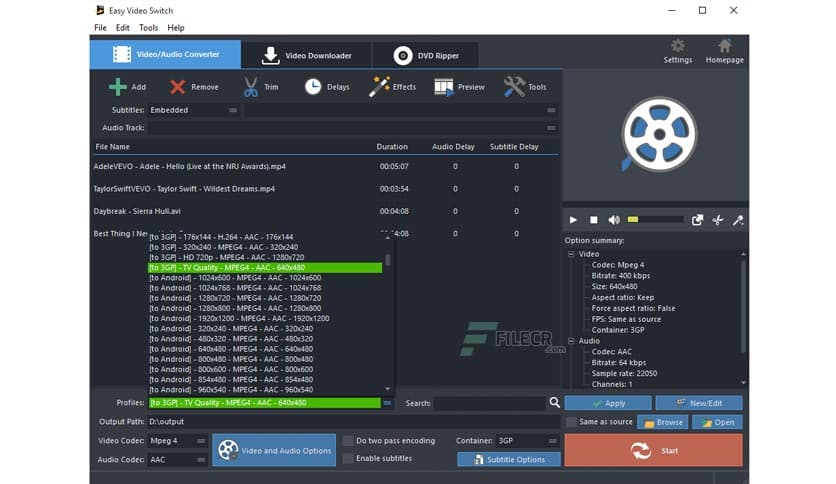This screenshot has width=836, height=484.
Task: Toggle the Profiles dropdown arrow
Action: (388, 403)
